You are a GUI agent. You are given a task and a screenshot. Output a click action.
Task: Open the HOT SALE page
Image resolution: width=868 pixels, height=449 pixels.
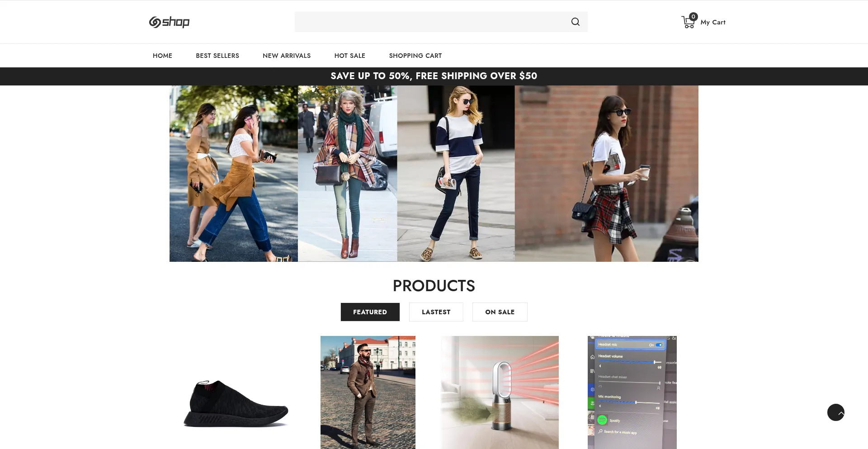(349, 56)
